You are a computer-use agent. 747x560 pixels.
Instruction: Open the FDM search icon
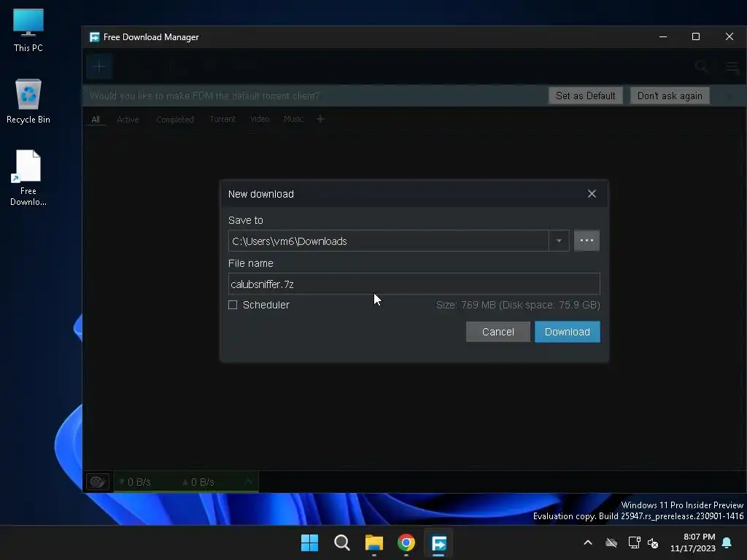point(701,66)
